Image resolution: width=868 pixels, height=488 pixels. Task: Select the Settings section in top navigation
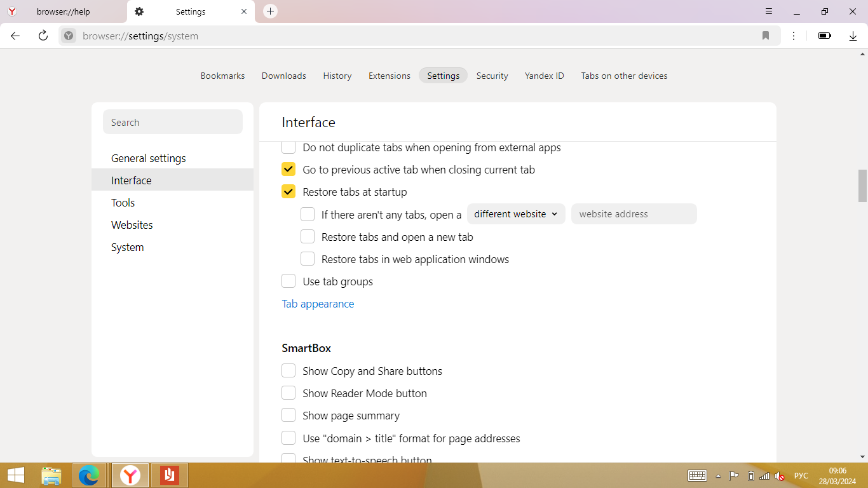[x=444, y=76]
